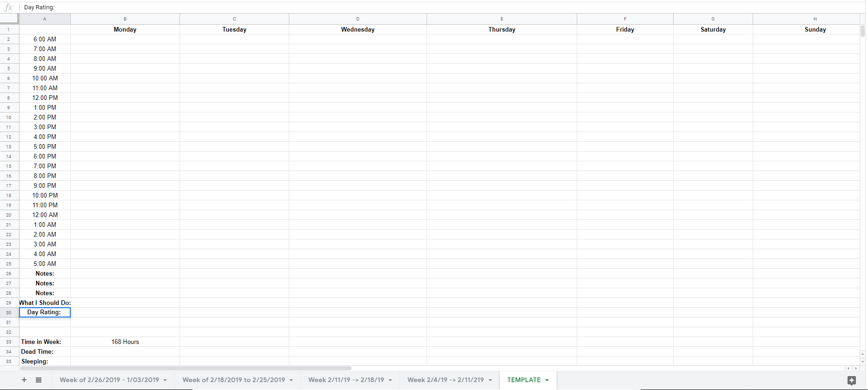Select the '6:00 AM' cell

click(x=45, y=39)
